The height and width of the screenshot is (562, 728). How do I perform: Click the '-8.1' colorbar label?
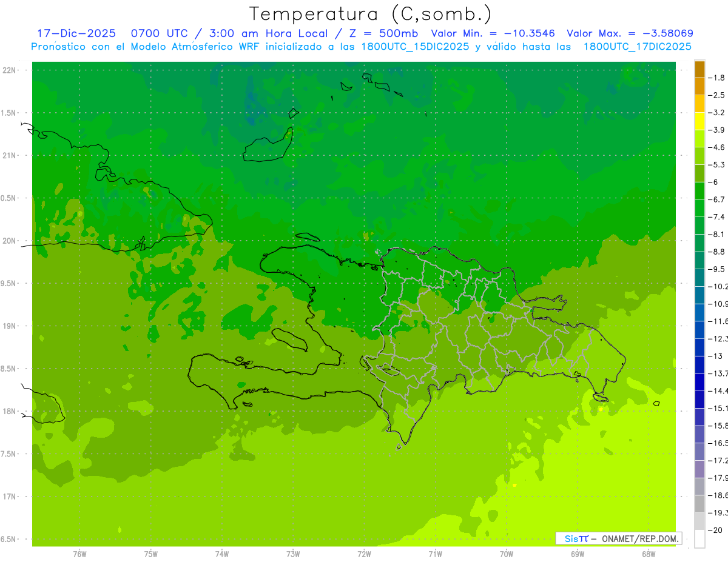(716, 234)
